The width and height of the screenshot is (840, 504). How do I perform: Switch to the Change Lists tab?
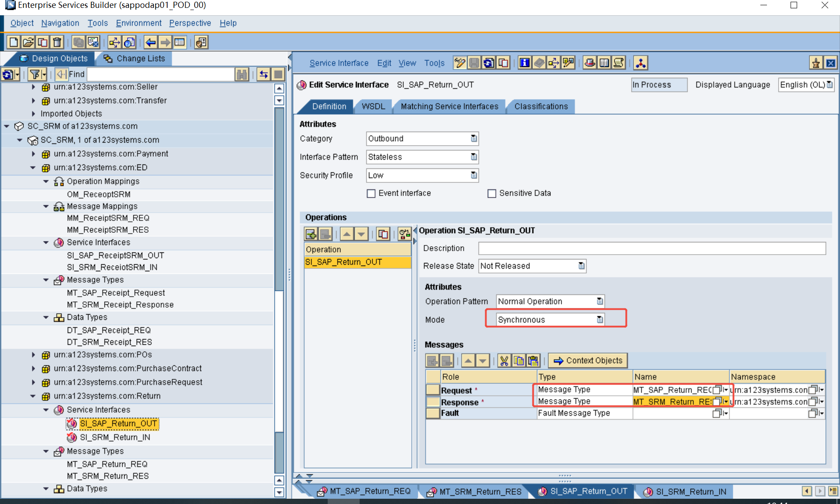click(135, 59)
